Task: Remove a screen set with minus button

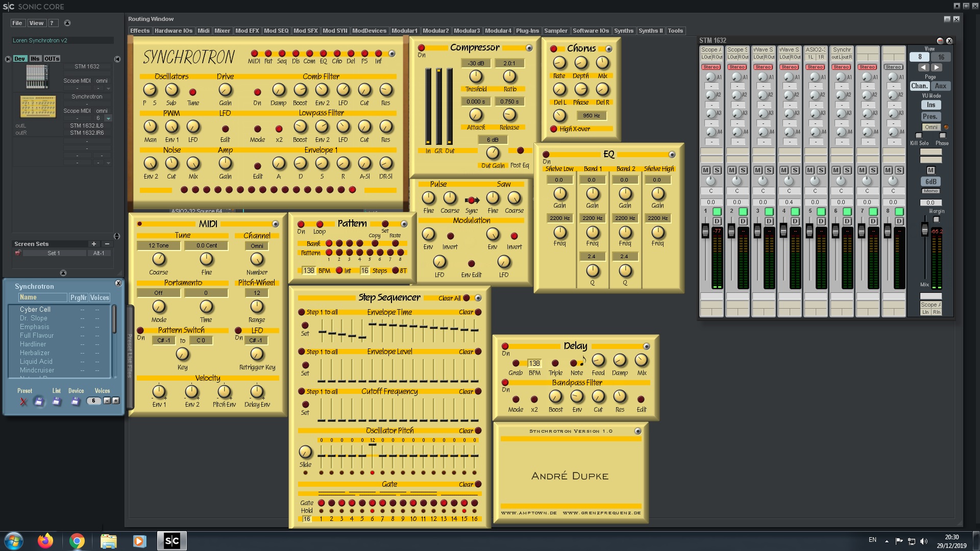Action: (107, 244)
